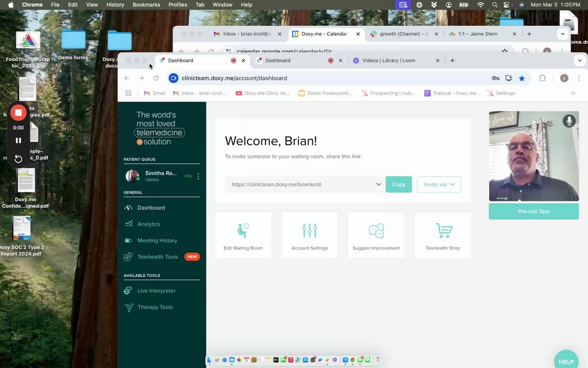This screenshot has width=588, height=368.
Task: Open Chrome profile avatar in front window
Action: coord(564,78)
